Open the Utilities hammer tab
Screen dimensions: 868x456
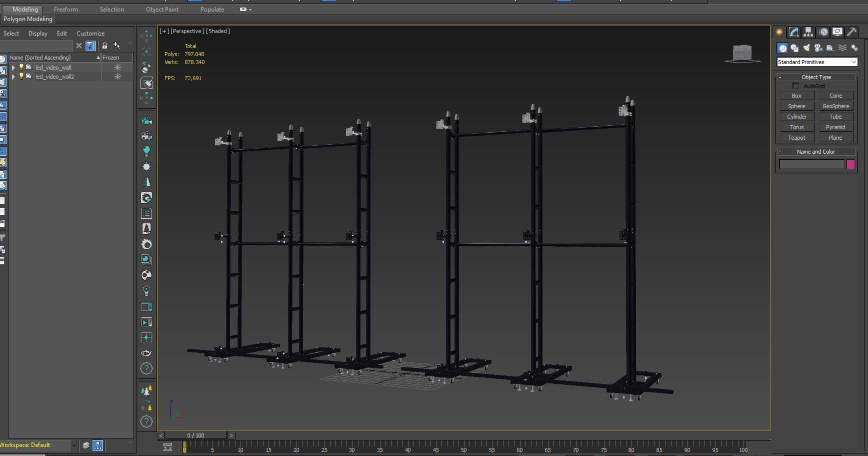[x=851, y=32]
